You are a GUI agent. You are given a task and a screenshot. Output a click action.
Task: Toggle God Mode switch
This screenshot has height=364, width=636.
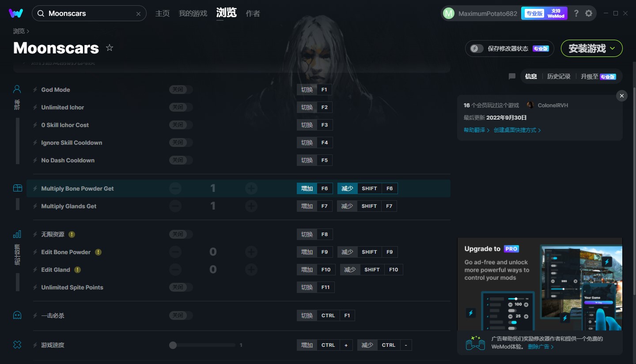tap(181, 90)
